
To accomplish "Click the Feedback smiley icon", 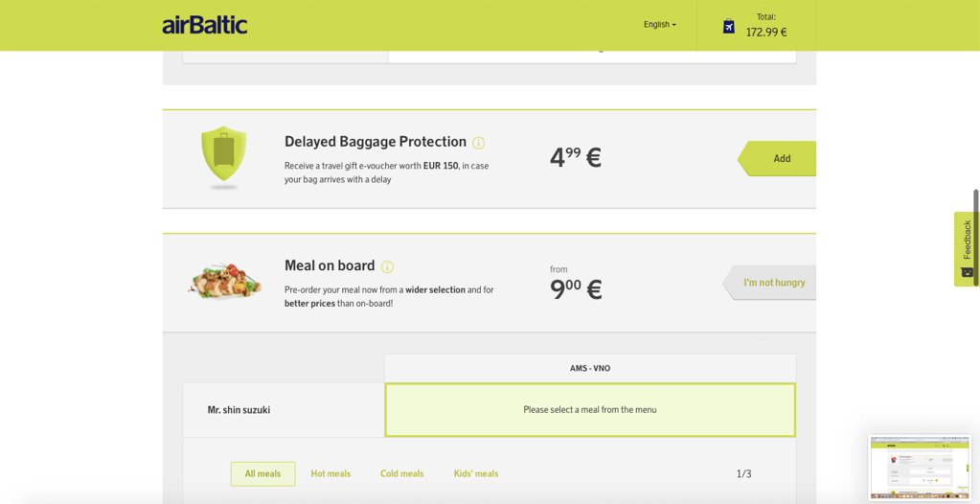I will click(967, 272).
